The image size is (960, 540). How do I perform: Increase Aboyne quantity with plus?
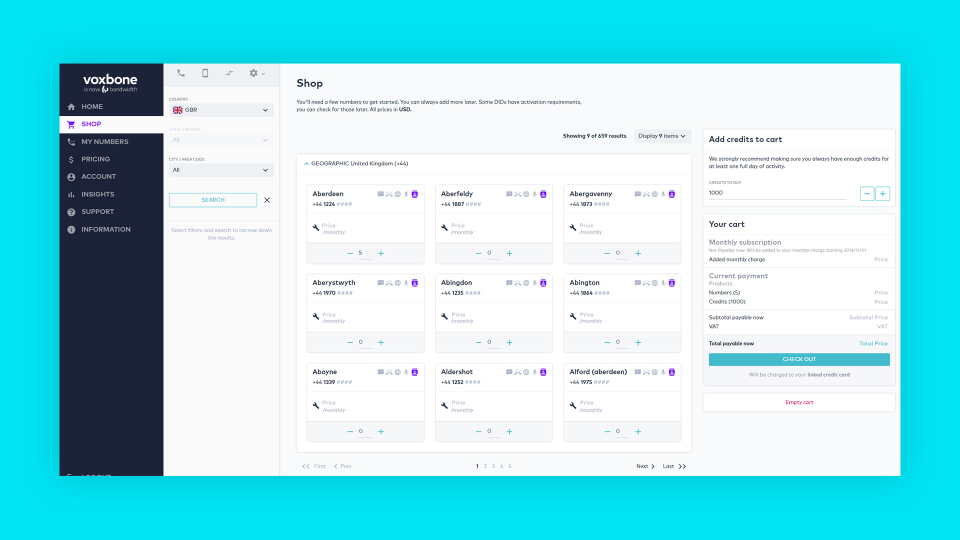(381, 432)
